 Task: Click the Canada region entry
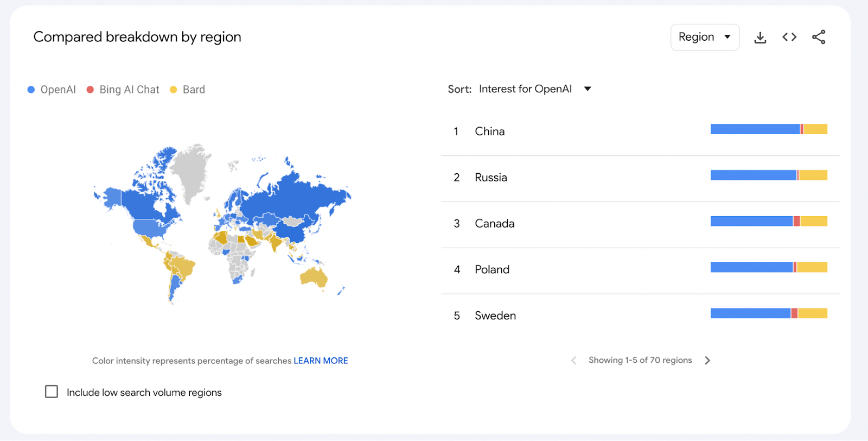pos(494,224)
